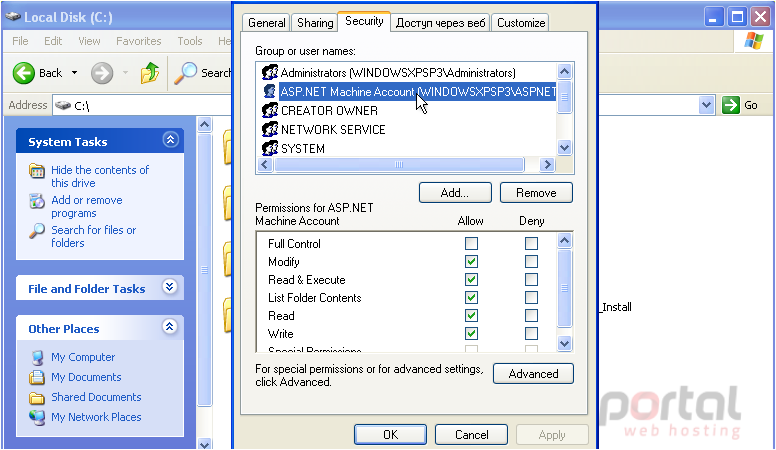The height and width of the screenshot is (450, 776).
Task: Open Add or remove programs link
Action: coord(87,206)
